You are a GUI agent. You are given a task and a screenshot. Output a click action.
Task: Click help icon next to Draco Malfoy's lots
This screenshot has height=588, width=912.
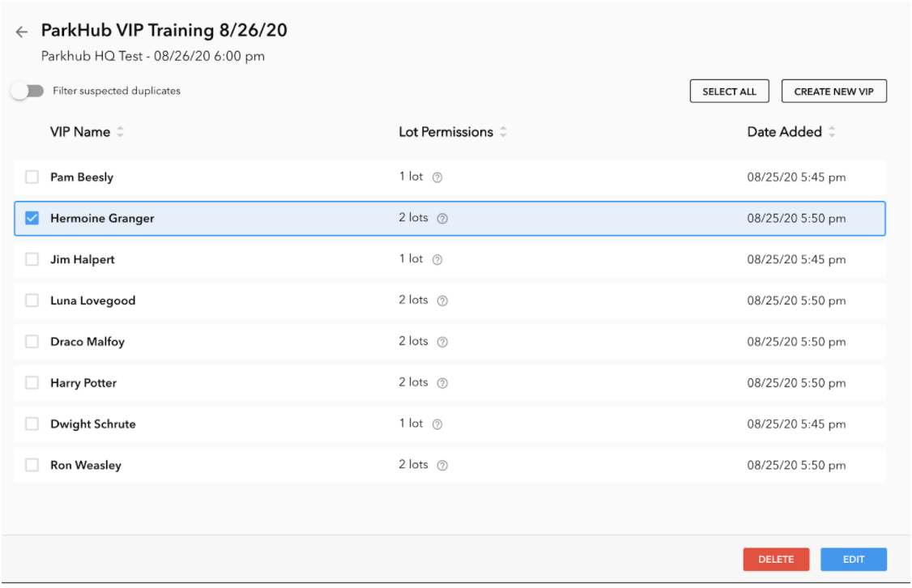click(442, 342)
